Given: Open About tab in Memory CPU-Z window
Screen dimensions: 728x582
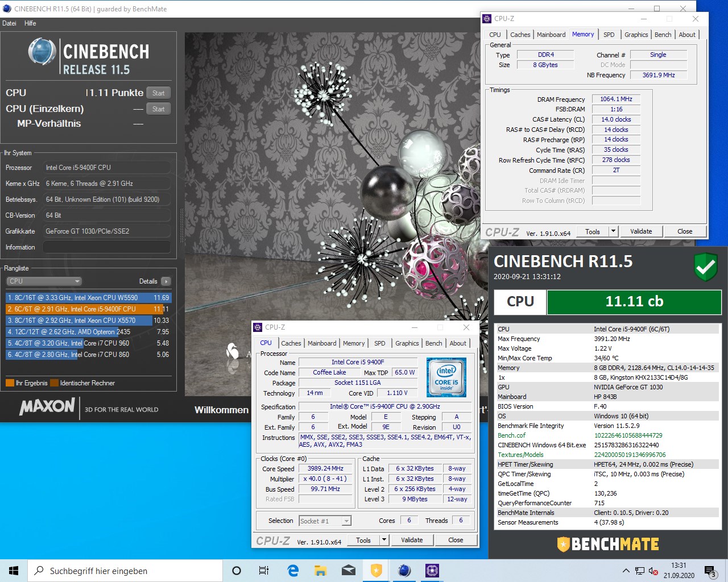Looking at the screenshot, I should point(687,35).
